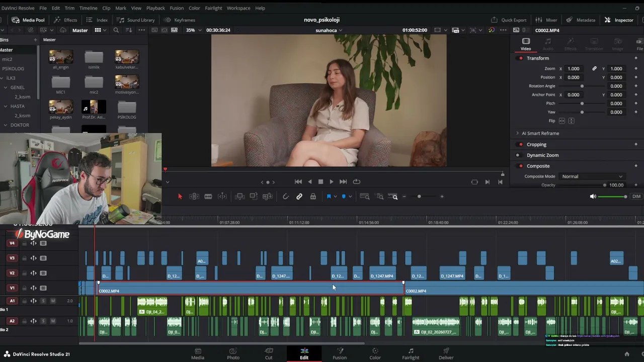Expand the AI Smart Reframe section
The width and height of the screenshot is (644, 362).
coord(517,133)
